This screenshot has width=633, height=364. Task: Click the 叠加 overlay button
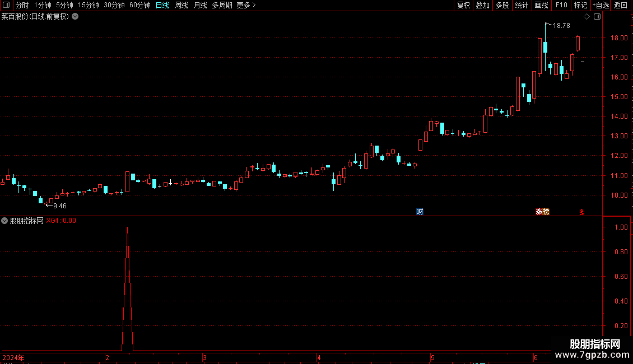482,5
